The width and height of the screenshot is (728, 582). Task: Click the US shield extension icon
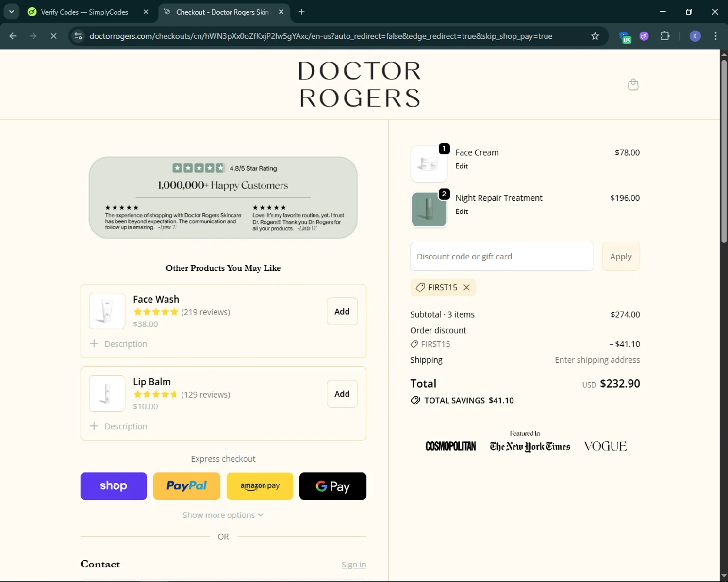click(x=625, y=37)
